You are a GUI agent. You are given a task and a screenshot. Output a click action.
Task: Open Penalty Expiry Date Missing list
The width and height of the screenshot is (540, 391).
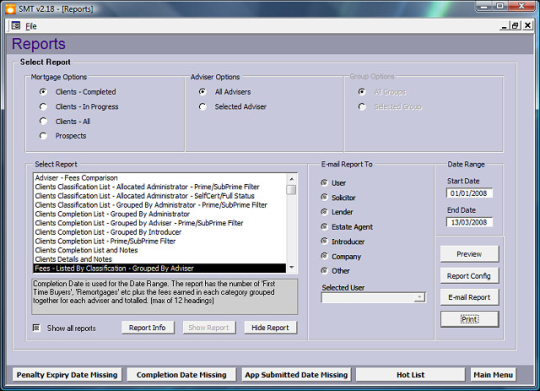pos(67,375)
